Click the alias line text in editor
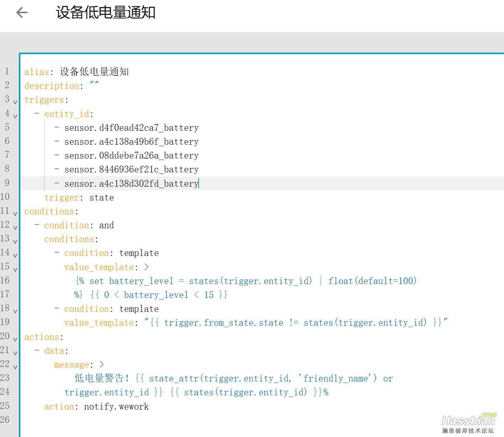 (x=77, y=72)
